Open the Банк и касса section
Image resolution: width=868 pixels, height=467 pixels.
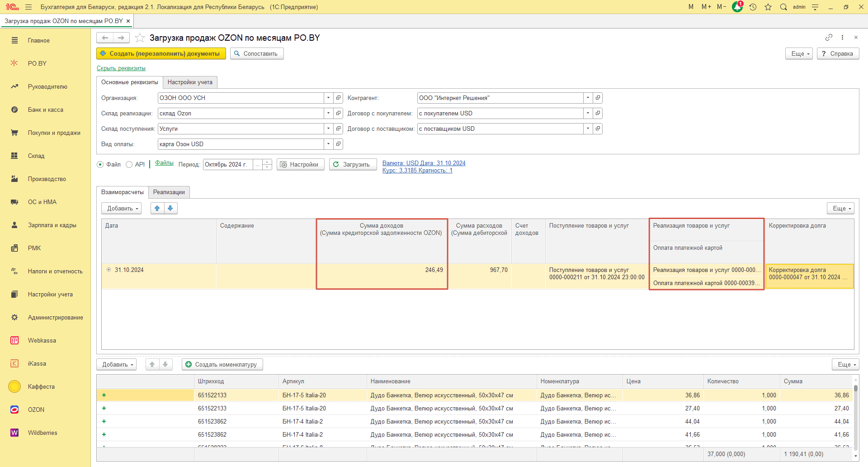click(x=45, y=110)
